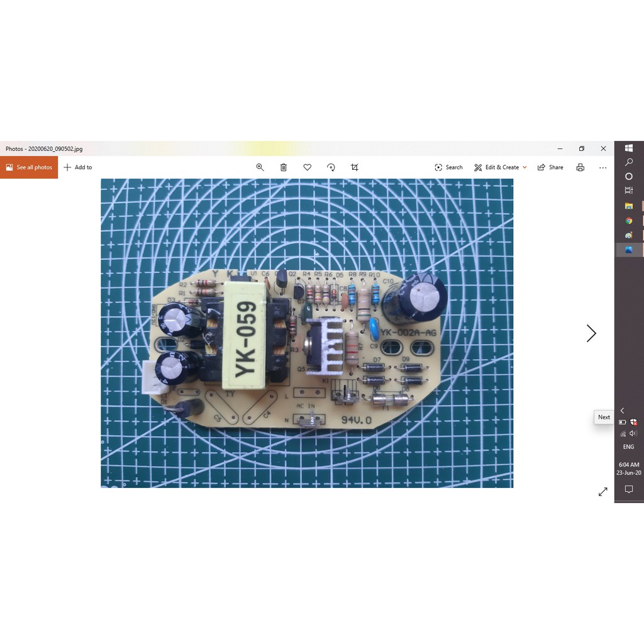Open the volume control in tray
This screenshot has width=644, height=644.
pos(633,433)
